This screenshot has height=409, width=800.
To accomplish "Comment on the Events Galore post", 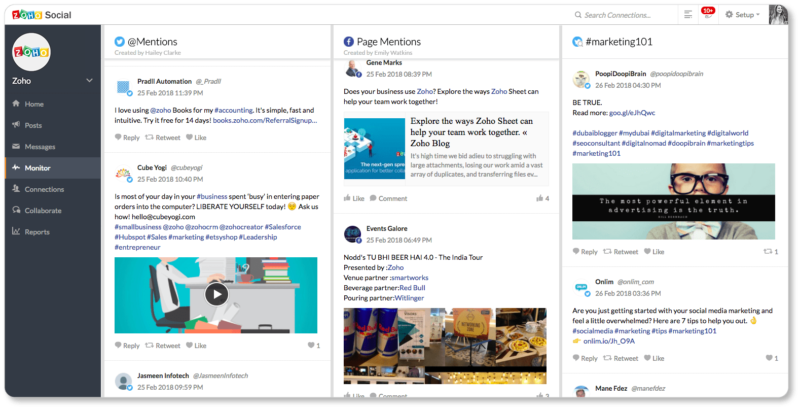I will pyautogui.click(x=392, y=395).
